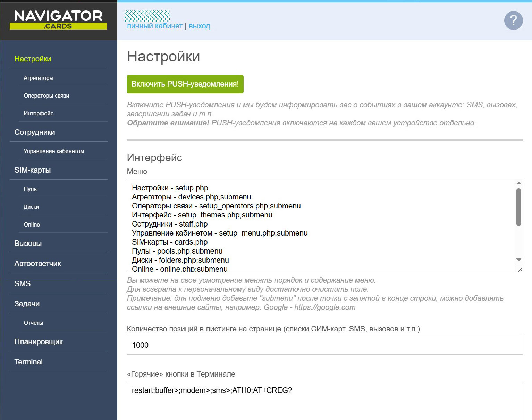Open SIM-карты menu section
The image size is (532, 420).
32,170
